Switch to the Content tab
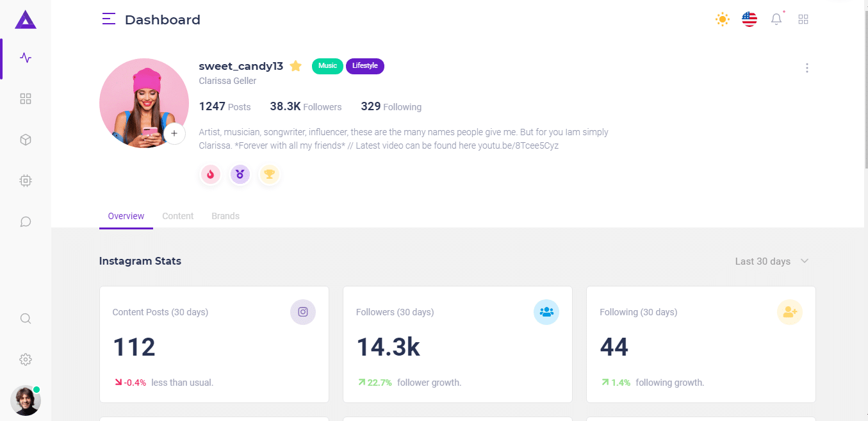This screenshot has width=868, height=421. click(177, 216)
